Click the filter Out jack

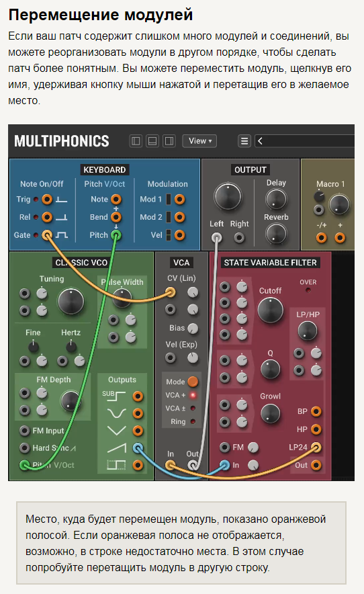tap(316, 465)
